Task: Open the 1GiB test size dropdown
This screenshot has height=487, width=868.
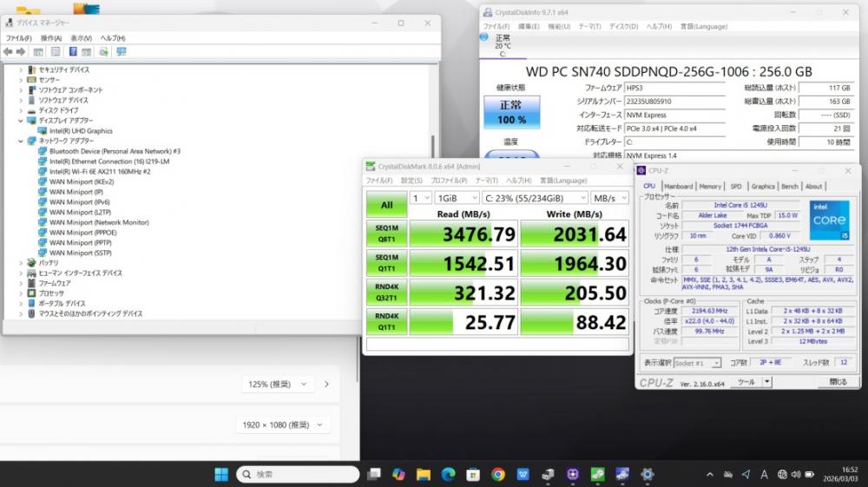Action: [457, 198]
